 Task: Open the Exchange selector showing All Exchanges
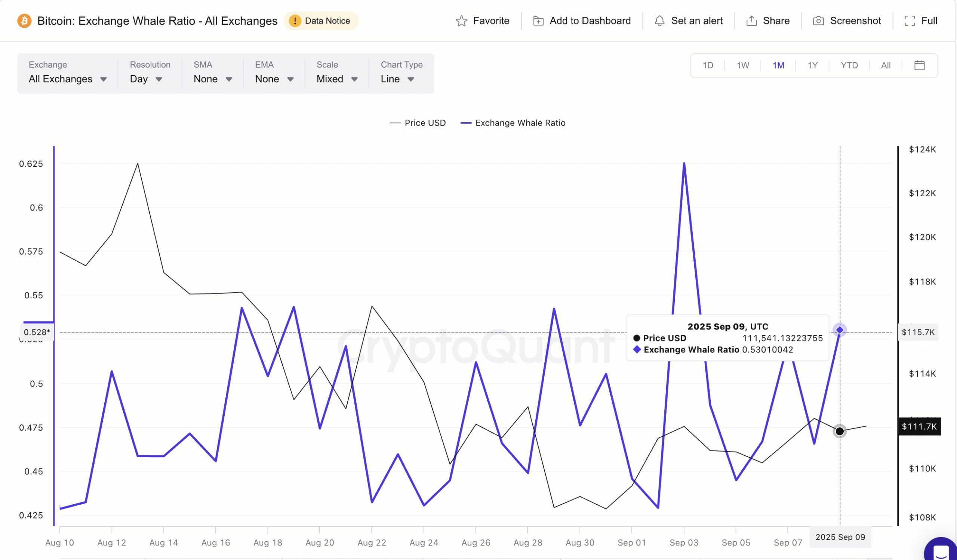point(67,79)
